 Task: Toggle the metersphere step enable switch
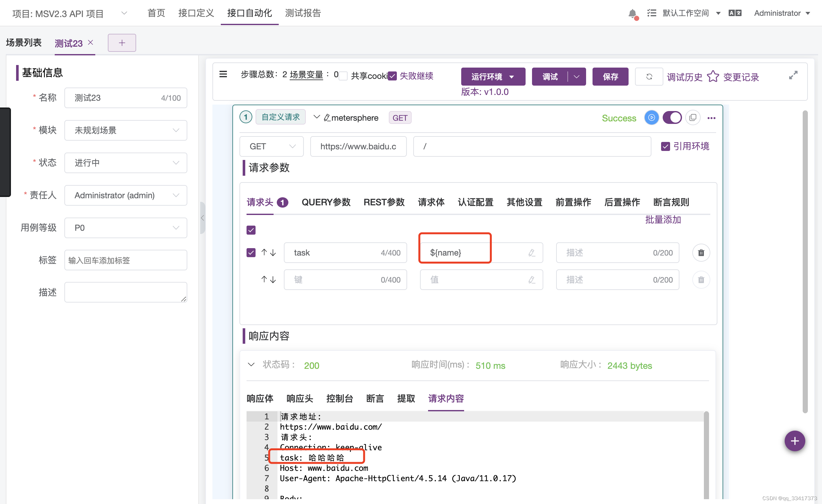pos(672,118)
